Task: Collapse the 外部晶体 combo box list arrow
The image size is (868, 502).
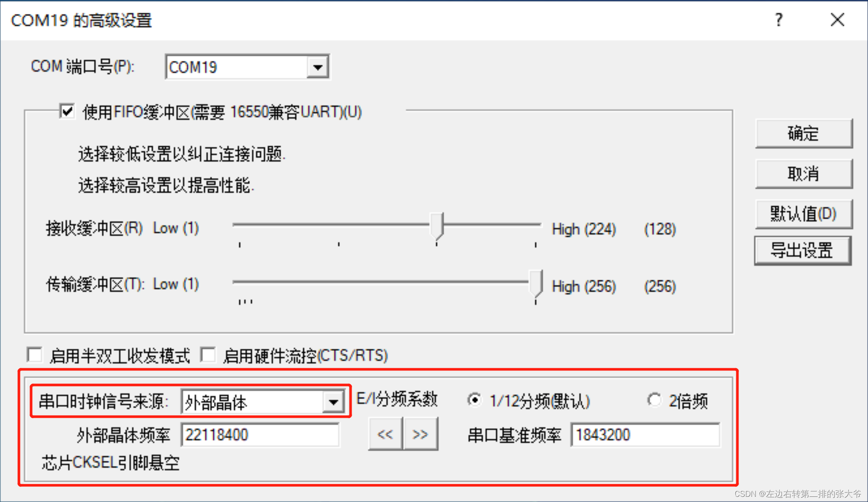Action: 333,402
